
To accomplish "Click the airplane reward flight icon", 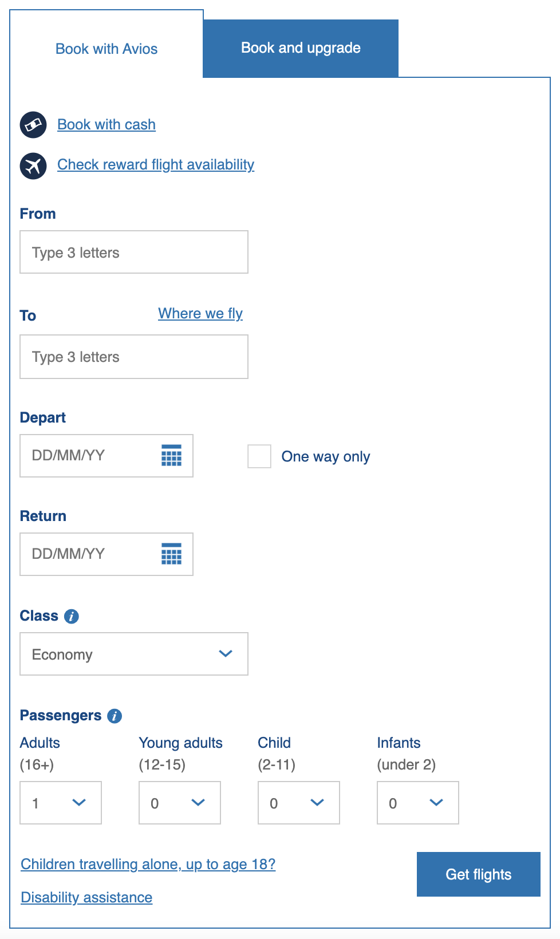I will point(33,165).
